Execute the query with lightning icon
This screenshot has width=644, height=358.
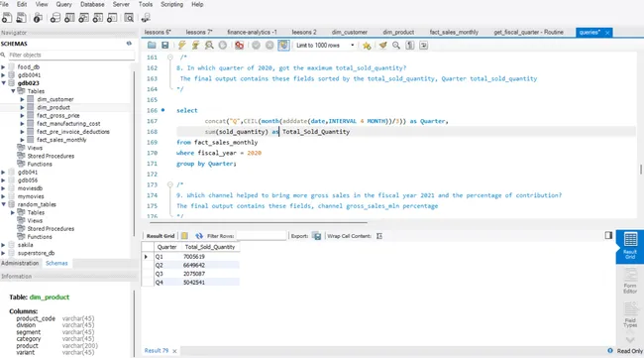click(x=182, y=46)
